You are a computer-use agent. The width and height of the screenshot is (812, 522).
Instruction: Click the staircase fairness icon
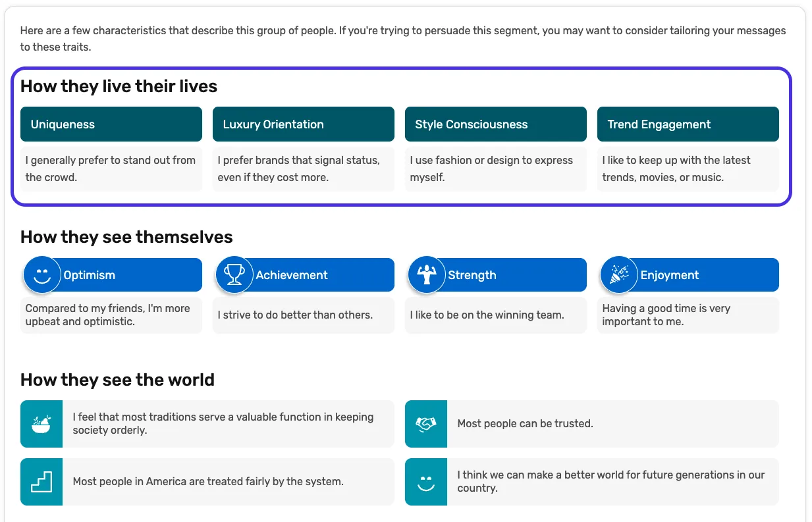coord(41,482)
